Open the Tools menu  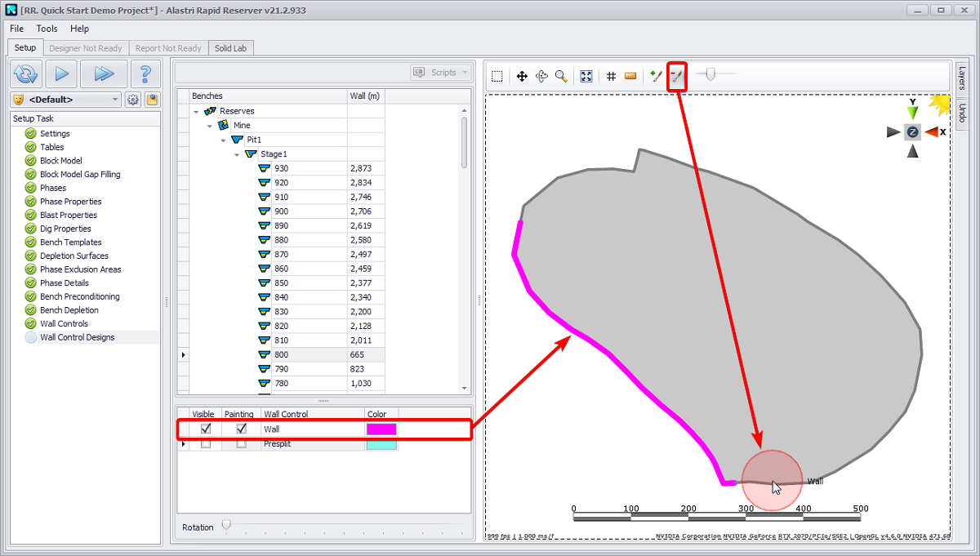(47, 29)
